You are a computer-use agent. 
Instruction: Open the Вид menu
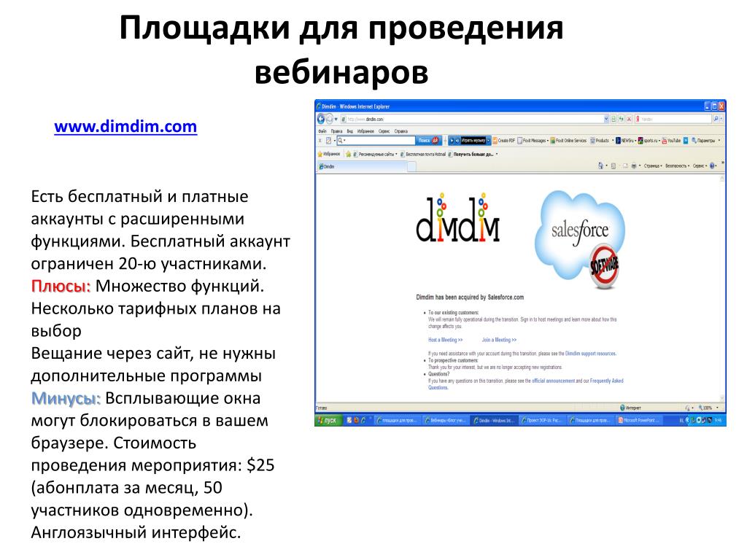pos(350,131)
